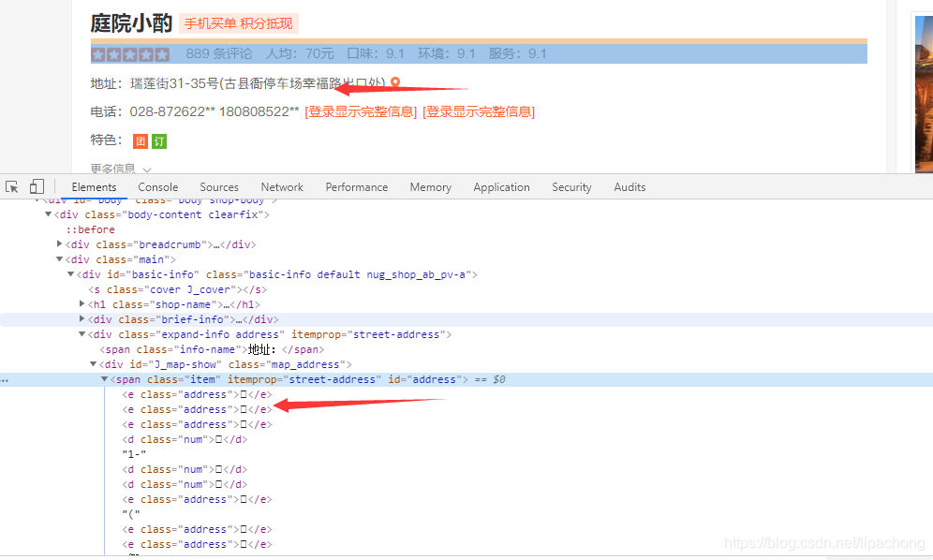Expand 更多信息 more info section
933x560 pixels.
point(121,169)
